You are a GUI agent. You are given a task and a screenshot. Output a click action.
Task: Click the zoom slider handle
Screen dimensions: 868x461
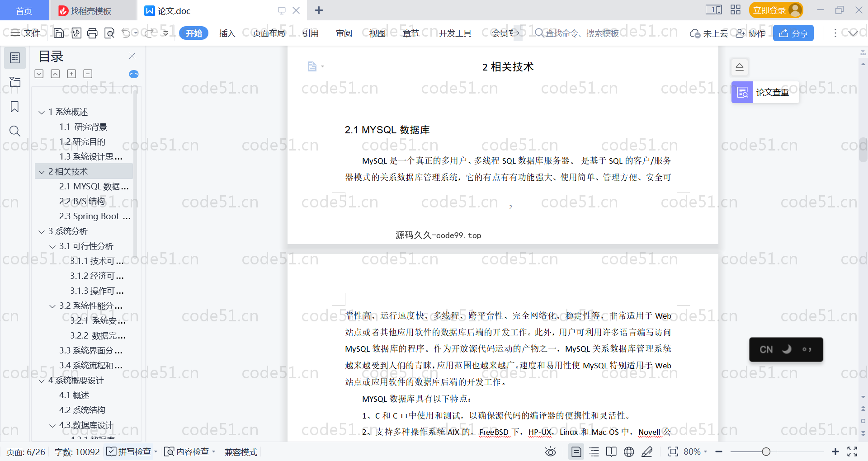coord(766,452)
